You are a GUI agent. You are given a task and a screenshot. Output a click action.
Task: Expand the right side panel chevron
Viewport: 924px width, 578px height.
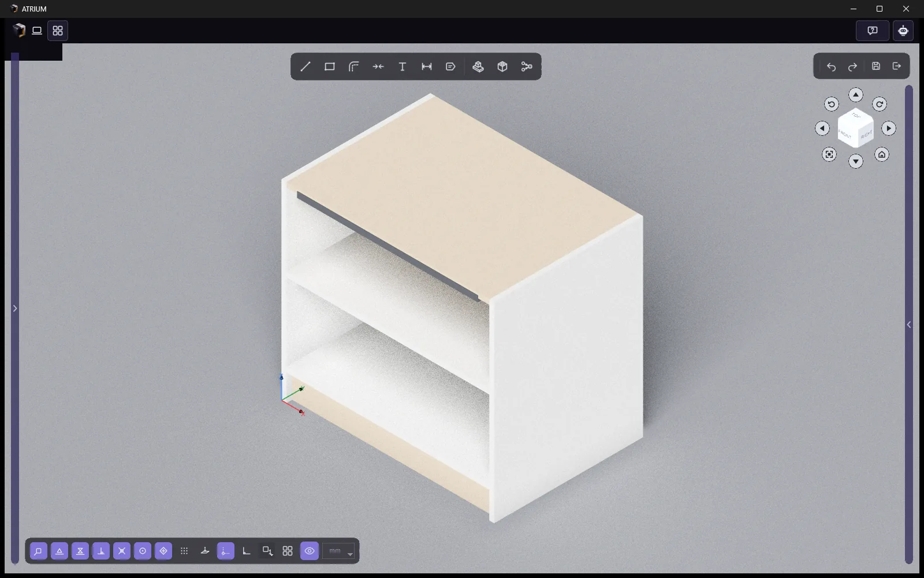point(909,325)
